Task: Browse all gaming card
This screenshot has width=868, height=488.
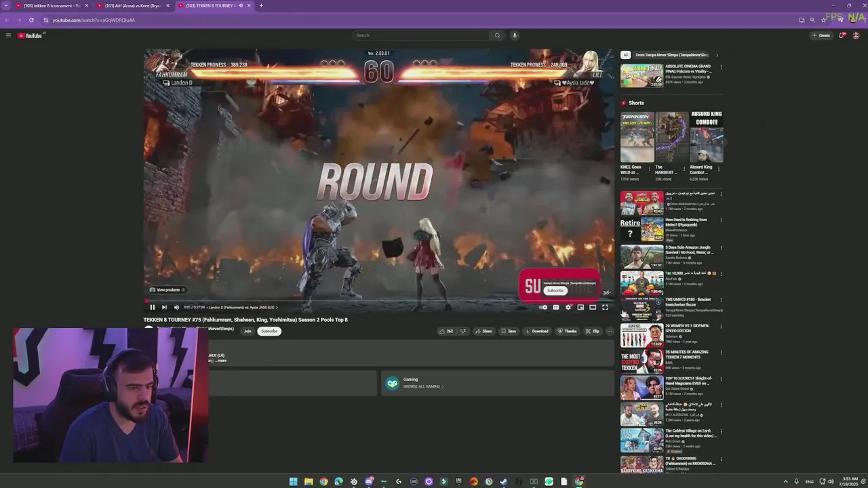Action: click(x=498, y=383)
